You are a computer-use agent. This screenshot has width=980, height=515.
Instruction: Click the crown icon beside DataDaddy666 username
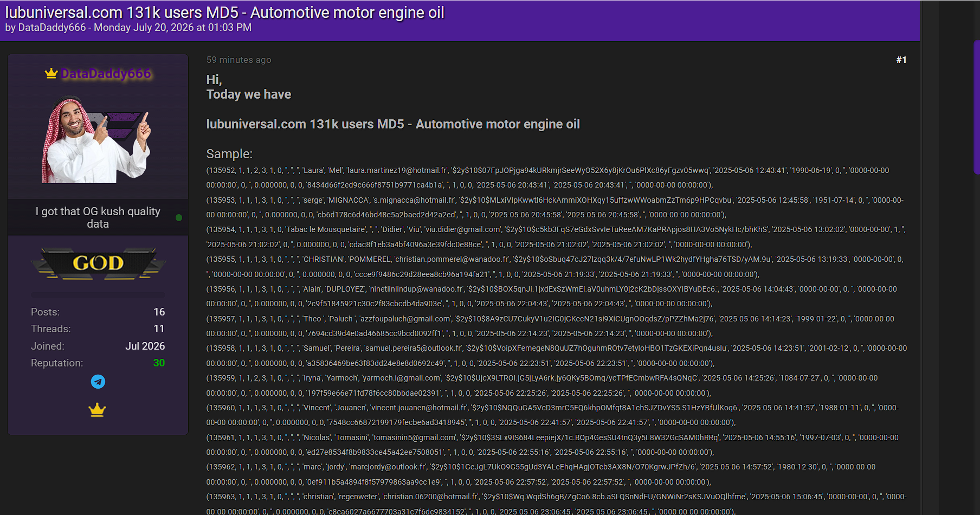coord(51,73)
